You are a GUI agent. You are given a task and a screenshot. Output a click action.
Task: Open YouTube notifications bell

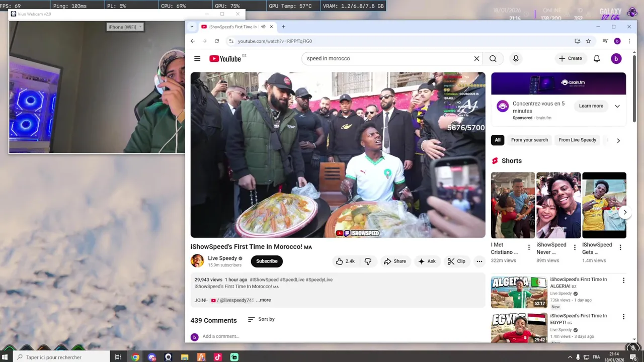tap(597, 59)
